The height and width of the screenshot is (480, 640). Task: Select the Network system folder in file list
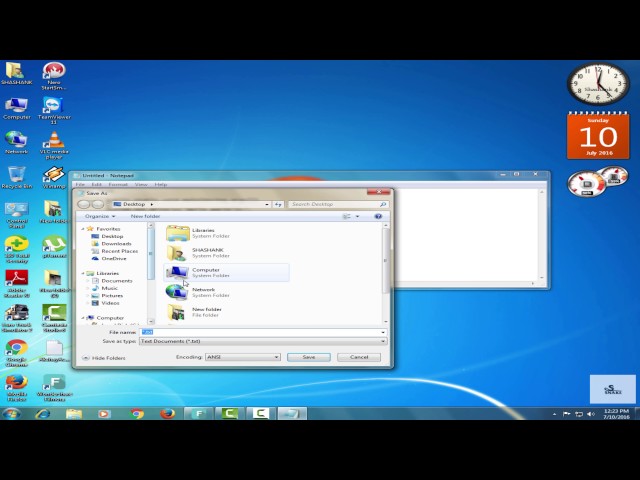[227, 292]
